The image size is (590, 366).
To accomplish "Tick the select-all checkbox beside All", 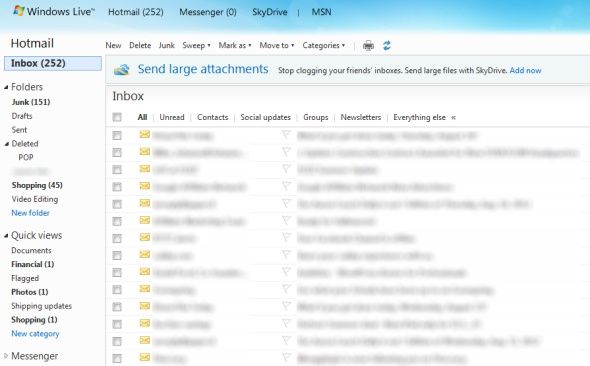I will (x=117, y=117).
